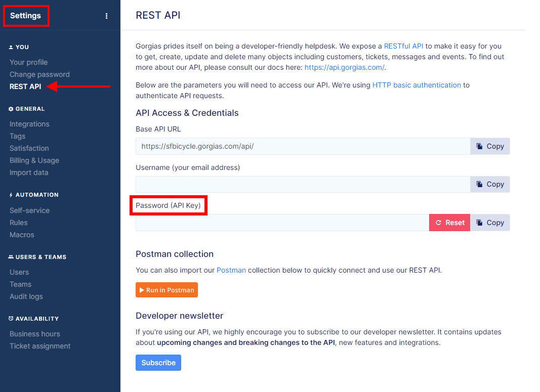Viewport: 540px width, 392px height.
Task: Open HTTP basic authentication link
Action: click(x=417, y=85)
